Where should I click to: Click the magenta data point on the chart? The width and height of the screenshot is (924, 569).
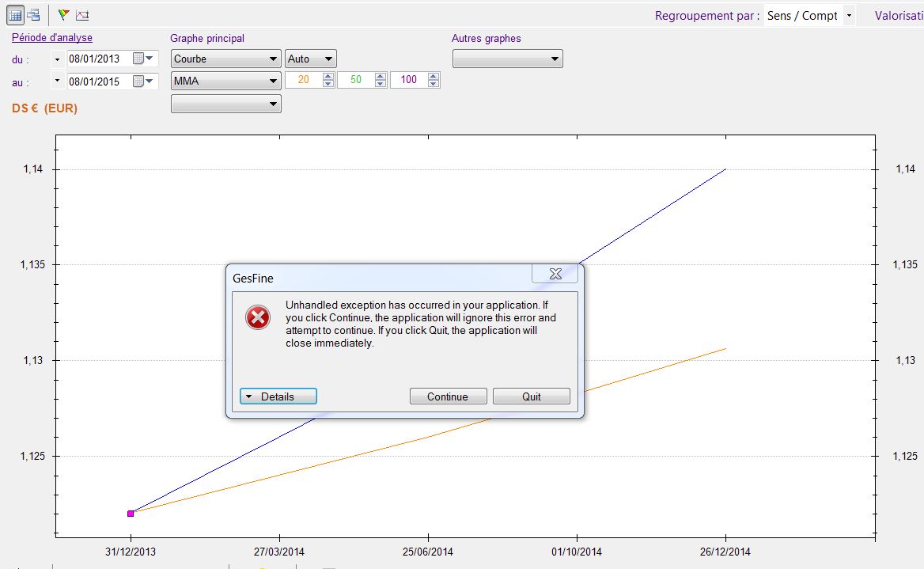pos(131,514)
